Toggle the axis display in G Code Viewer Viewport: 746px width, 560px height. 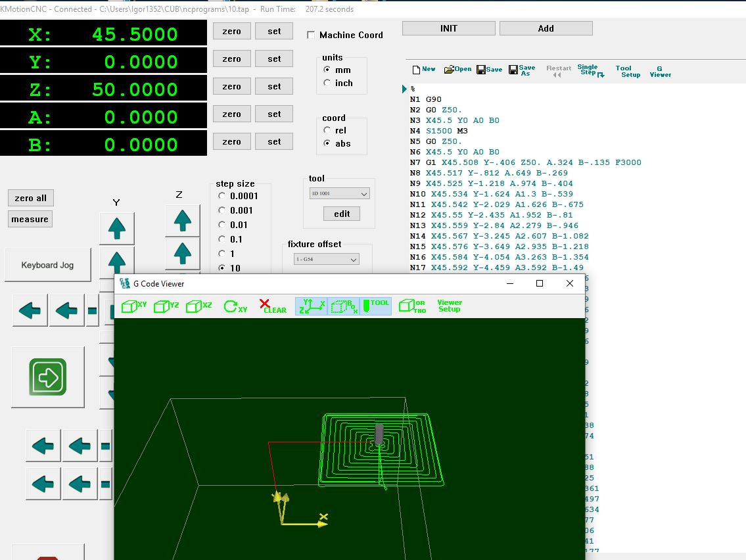(x=312, y=306)
